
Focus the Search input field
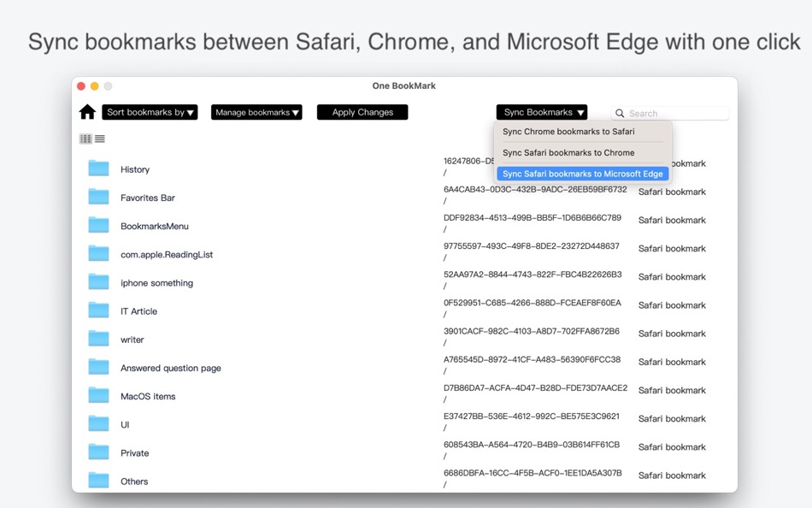pos(670,113)
